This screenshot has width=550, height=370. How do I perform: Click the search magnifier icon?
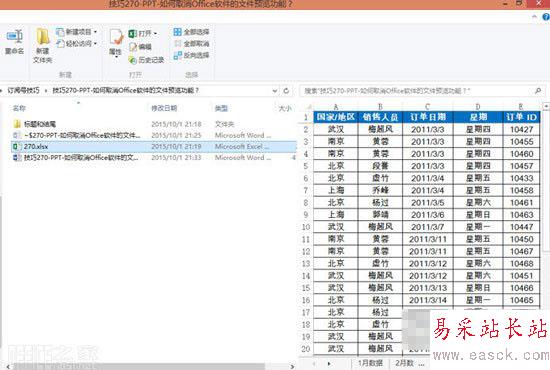point(538,91)
